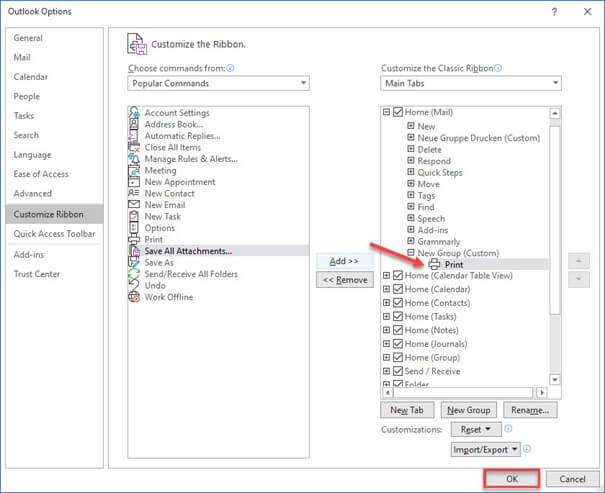
Task: Open the Popular Commands dropdown
Action: [x=218, y=83]
